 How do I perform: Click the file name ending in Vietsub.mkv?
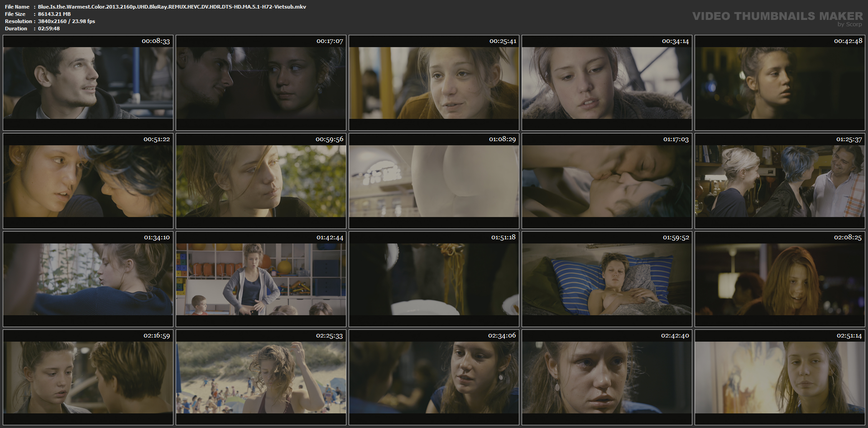click(172, 7)
